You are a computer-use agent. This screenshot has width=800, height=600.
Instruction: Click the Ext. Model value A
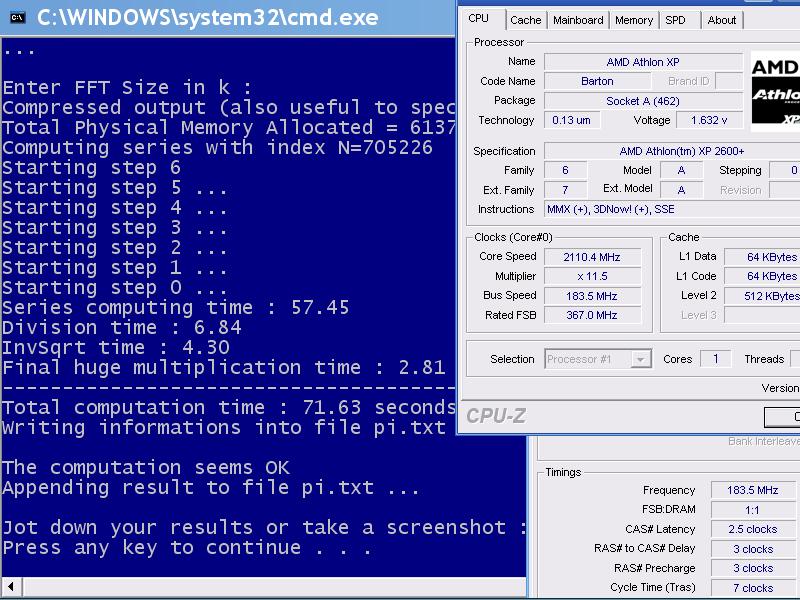click(x=681, y=190)
